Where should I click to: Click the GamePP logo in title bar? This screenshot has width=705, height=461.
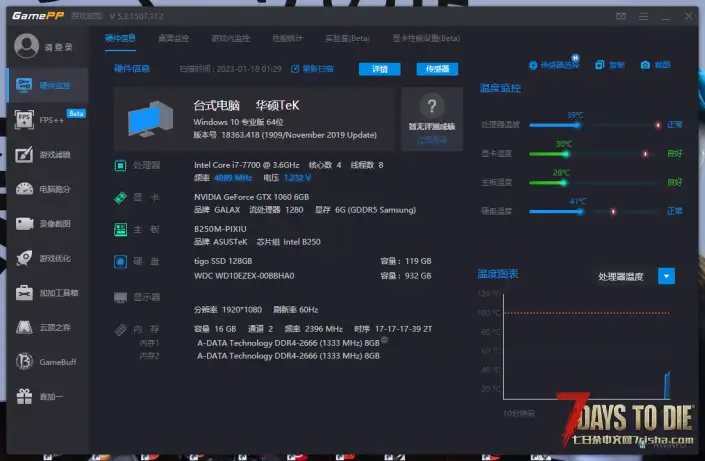pyautogui.click(x=38, y=16)
